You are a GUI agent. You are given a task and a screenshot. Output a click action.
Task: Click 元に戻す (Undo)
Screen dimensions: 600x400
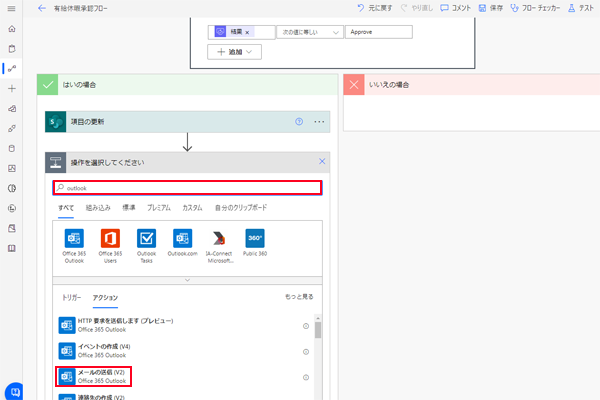[x=375, y=8]
